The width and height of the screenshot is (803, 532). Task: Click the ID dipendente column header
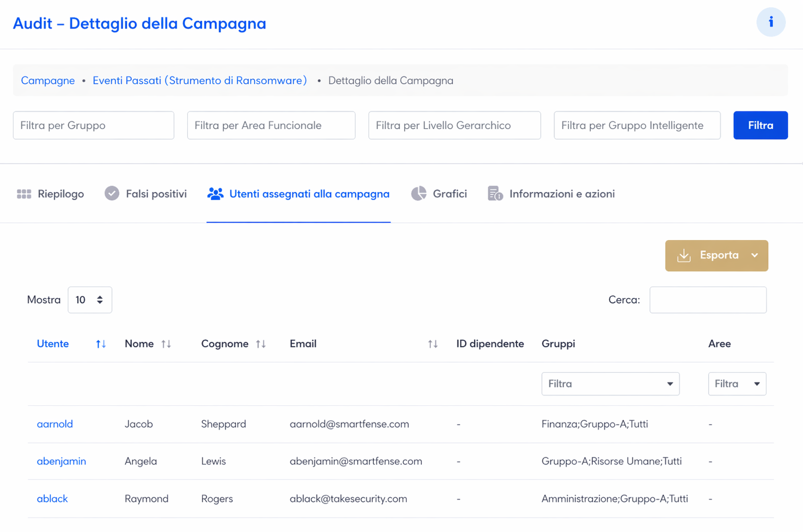[x=490, y=344]
